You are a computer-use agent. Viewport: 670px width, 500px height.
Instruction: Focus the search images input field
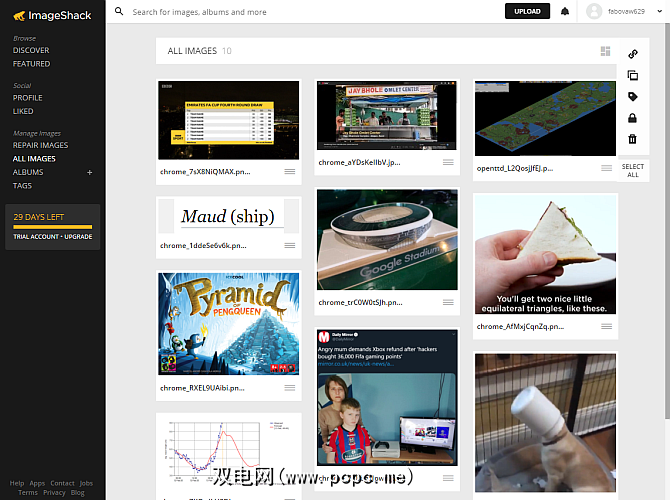click(316, 12)
